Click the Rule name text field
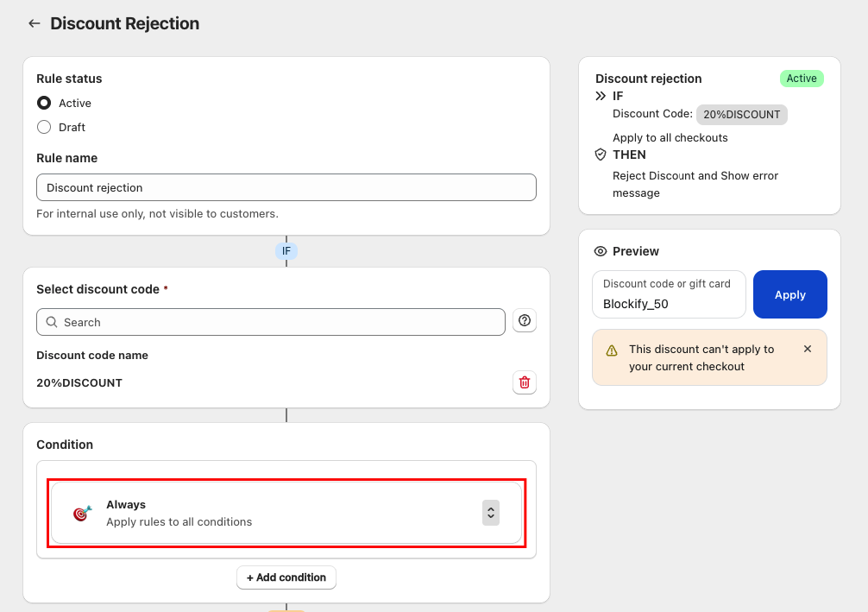This screenshot has width=868, height=612. [286, 187]
